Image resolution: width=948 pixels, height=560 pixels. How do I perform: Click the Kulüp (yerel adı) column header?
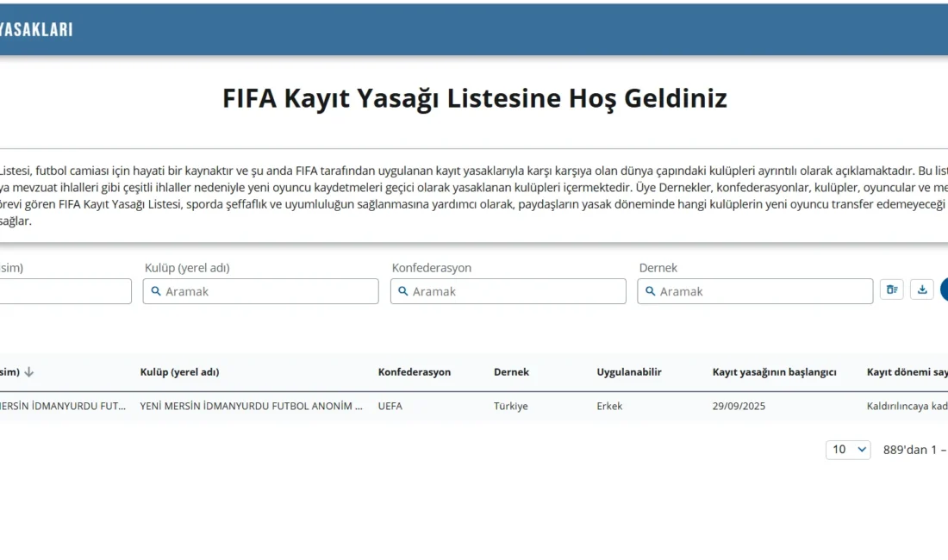pos(179,372)
